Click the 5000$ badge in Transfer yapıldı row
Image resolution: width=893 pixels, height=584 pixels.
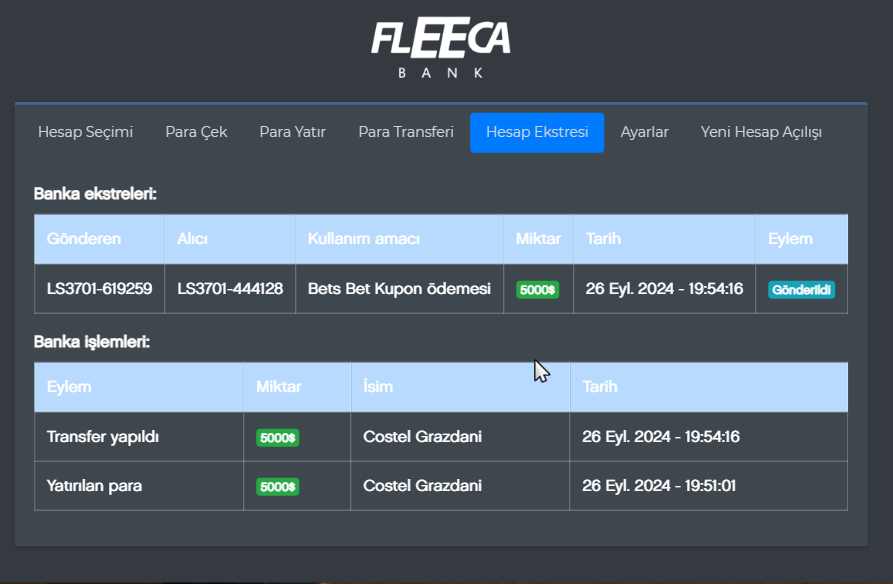point(277,437)
